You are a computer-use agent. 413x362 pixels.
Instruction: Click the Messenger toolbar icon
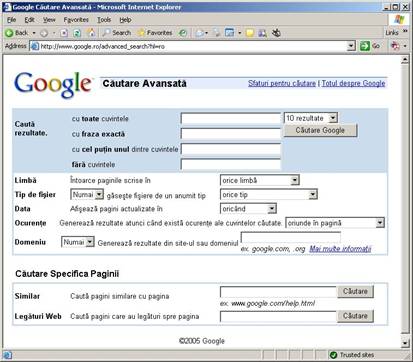coord(276,33)
